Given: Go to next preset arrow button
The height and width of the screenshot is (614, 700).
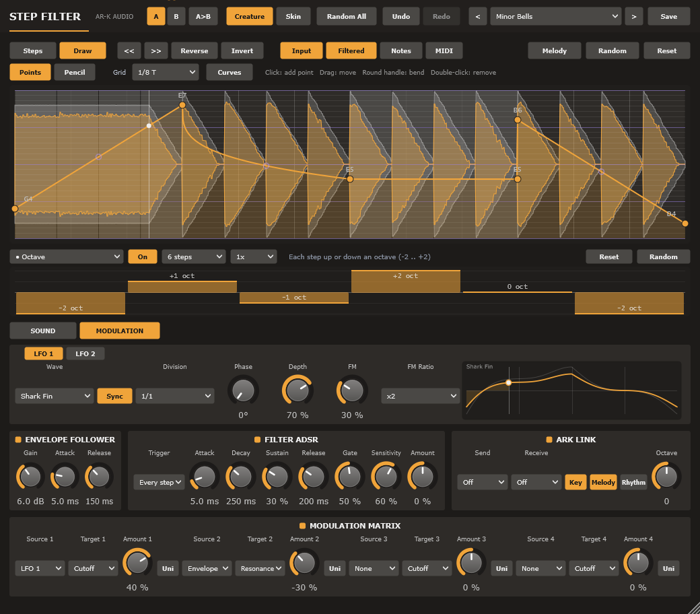Looking at the screenshot, I should click(633, 17).
